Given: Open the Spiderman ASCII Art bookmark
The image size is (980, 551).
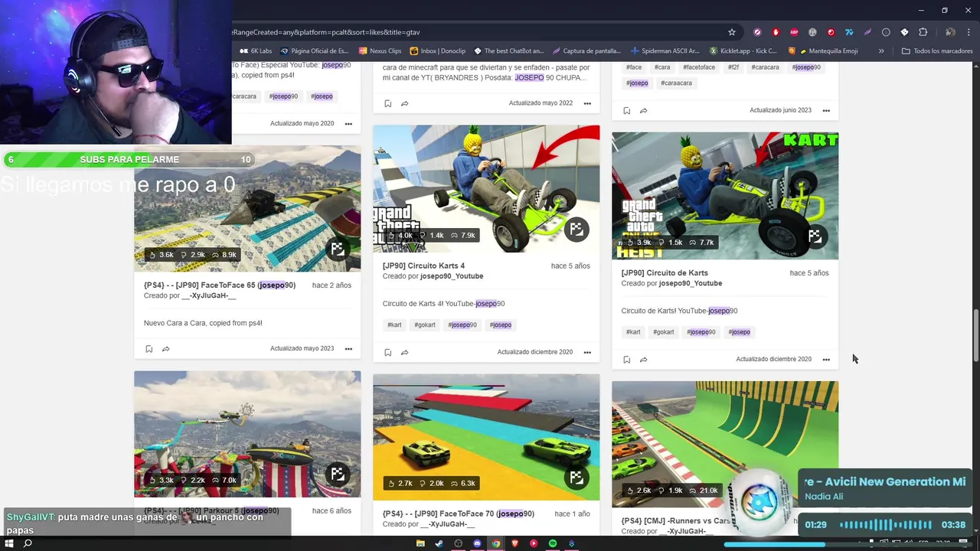Looking at the screenshot, I should (x=665, y=51).
